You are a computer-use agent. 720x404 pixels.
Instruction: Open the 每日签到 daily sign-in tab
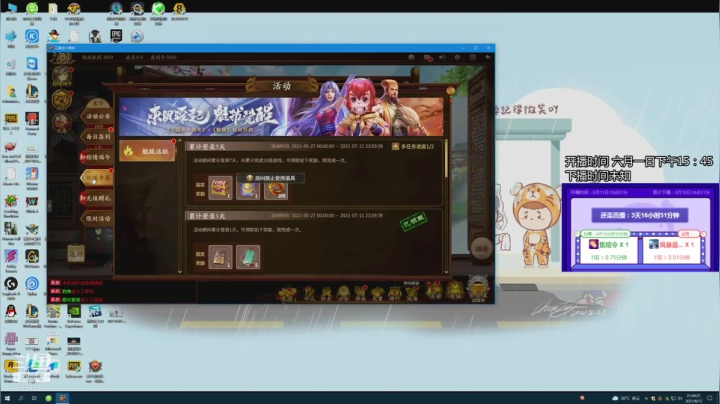[98, 136]
